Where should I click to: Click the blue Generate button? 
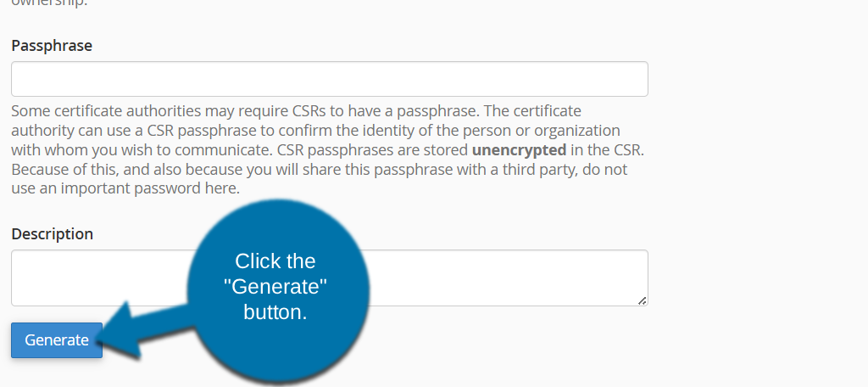(56, 340)
